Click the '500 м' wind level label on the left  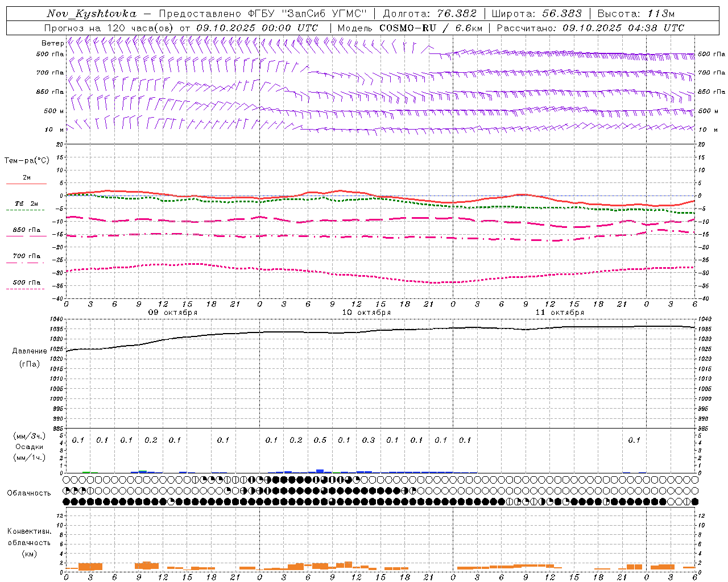tap(54, 111)
